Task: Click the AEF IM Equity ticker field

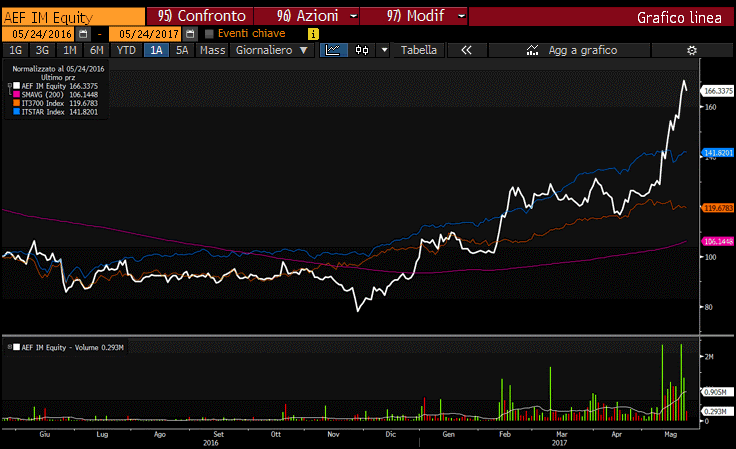Action: point(70,17)
